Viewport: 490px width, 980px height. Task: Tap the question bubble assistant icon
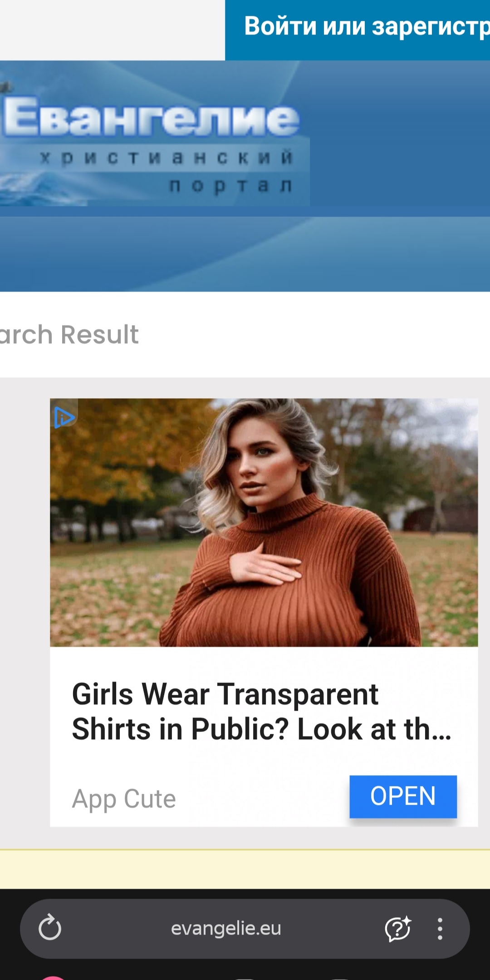pyautogui.click(x=398, y=928)
